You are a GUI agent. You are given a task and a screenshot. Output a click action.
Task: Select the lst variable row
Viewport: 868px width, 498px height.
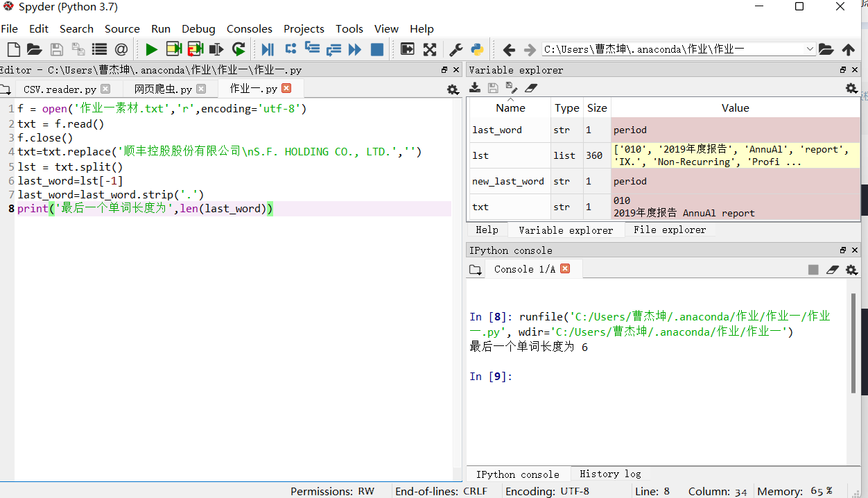(x=664, y=155)
